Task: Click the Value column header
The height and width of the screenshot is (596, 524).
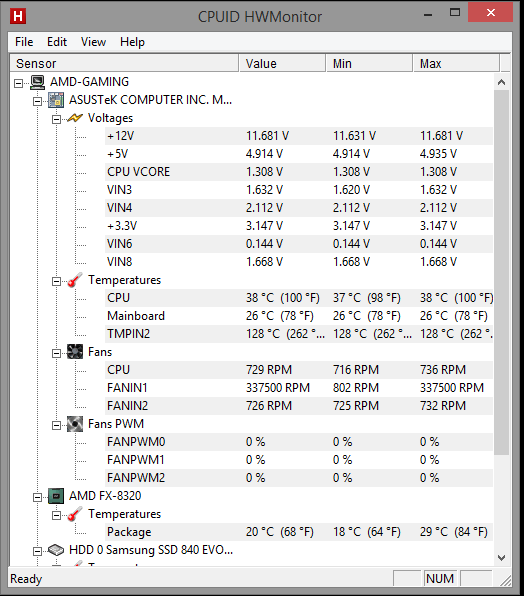Action: pos(282,63)
